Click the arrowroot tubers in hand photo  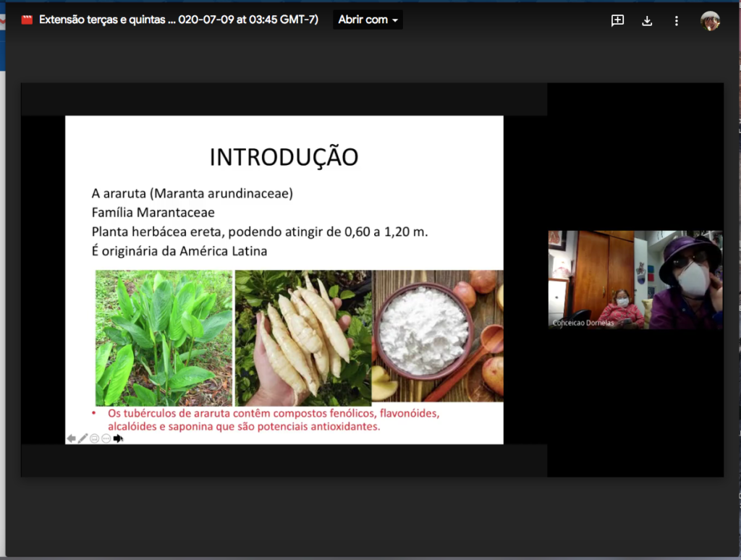[x=303, y=338]
